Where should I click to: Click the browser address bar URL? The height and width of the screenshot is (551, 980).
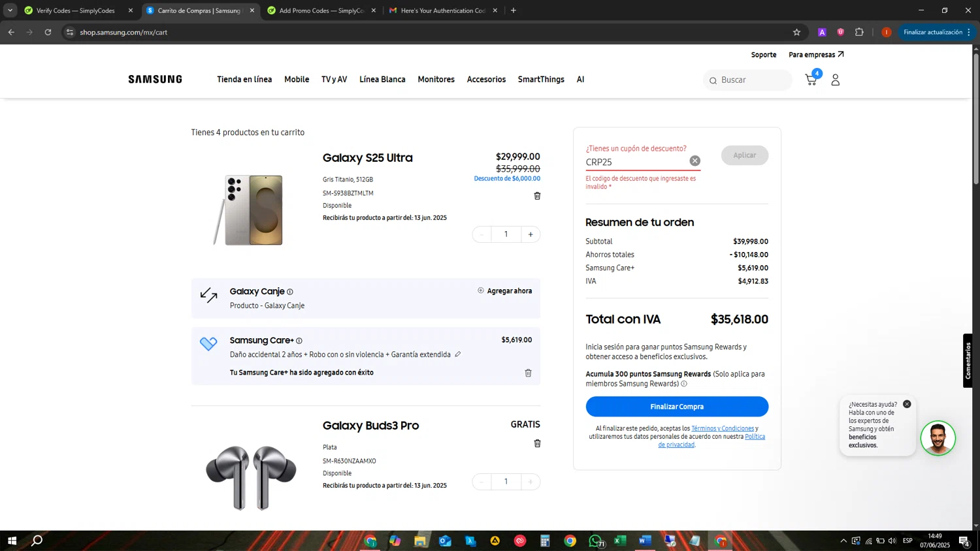pyautogui.click(x=124, y=32)
